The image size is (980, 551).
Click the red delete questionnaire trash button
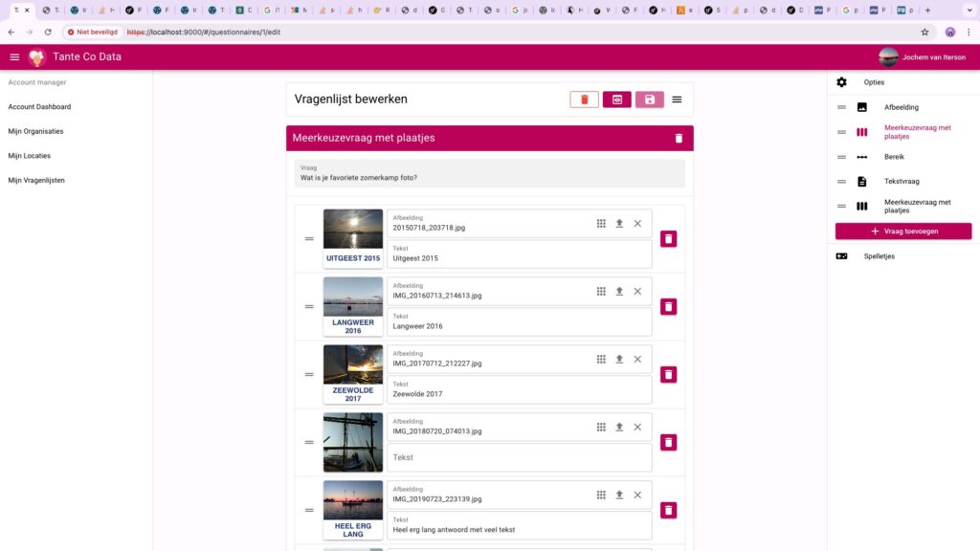(584, 99)
